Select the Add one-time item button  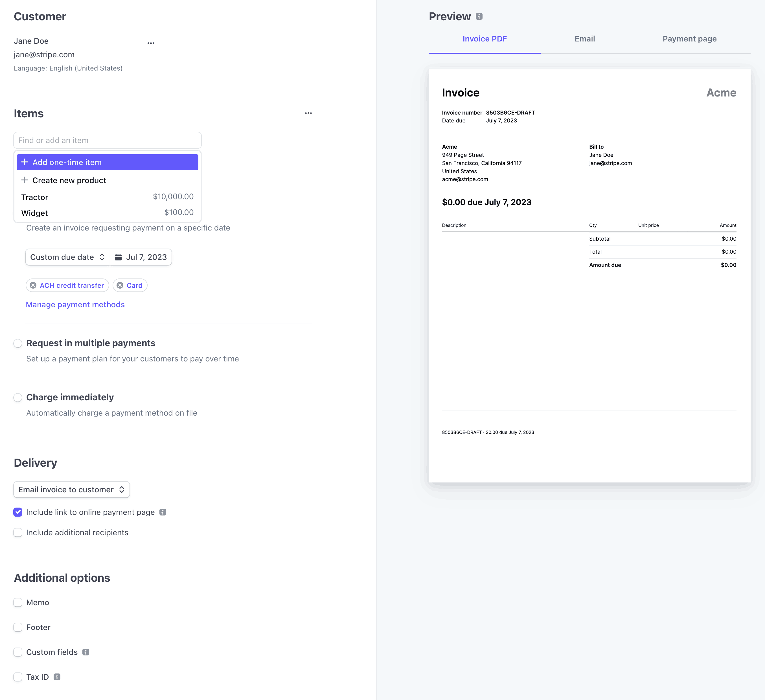[x=107, y=162]
